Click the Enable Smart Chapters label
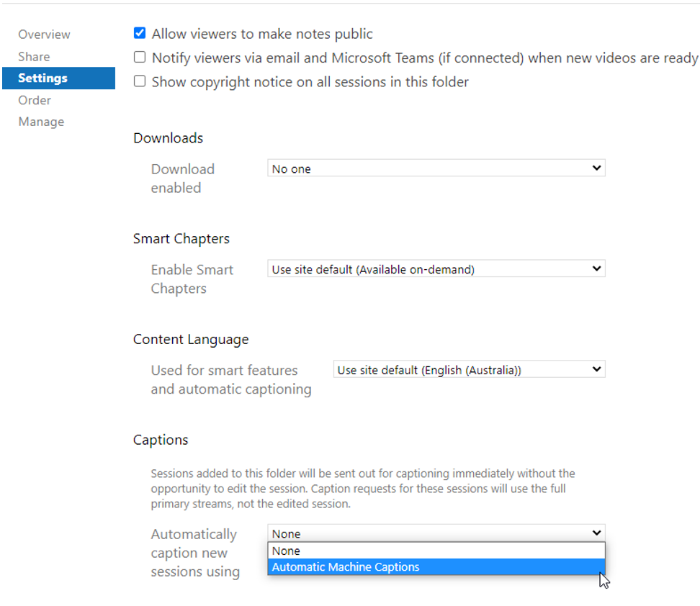The image size is (700, 606). [192, 279]
